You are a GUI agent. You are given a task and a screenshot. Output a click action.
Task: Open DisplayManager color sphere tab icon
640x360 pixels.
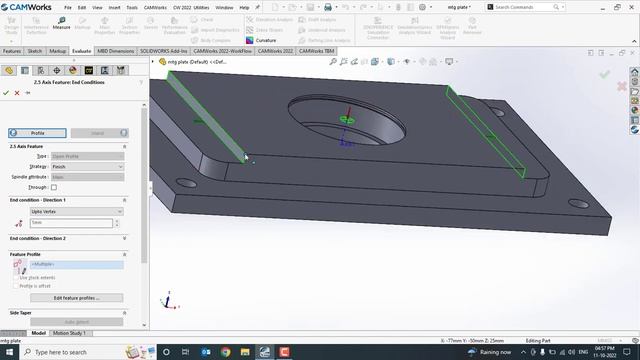pos(73,71)
